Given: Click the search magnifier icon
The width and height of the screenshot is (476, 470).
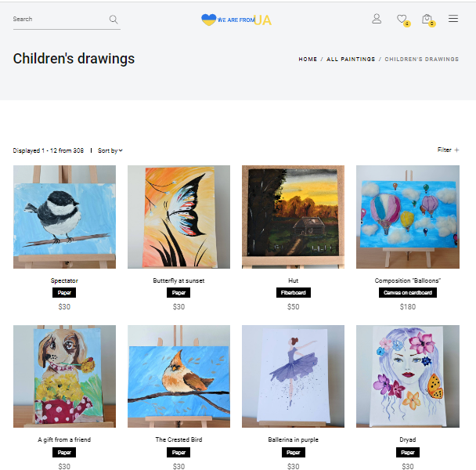Looking at the screenshot, I should pos(114,20).
